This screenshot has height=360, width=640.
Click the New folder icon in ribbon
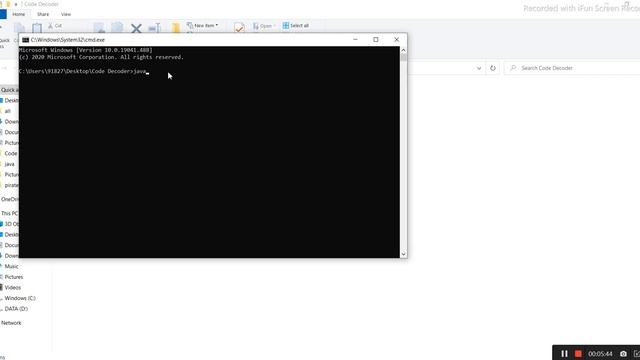point(176,28)
